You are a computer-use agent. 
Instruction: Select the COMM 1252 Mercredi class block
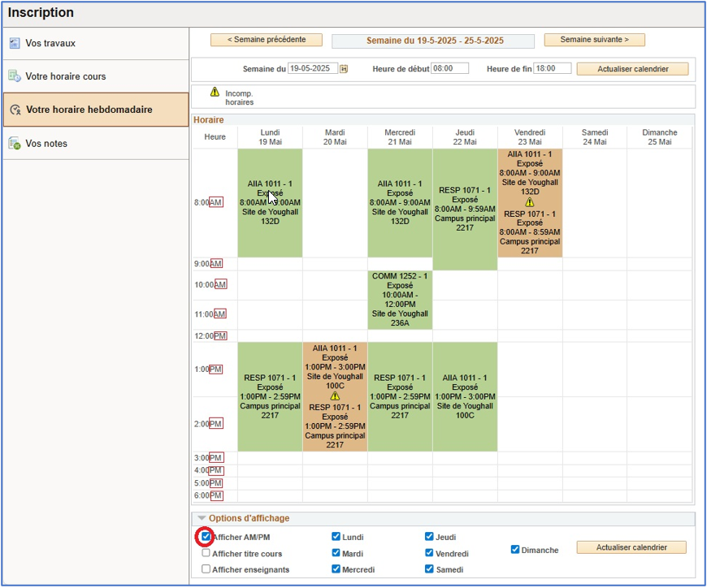tap(400, 300)
